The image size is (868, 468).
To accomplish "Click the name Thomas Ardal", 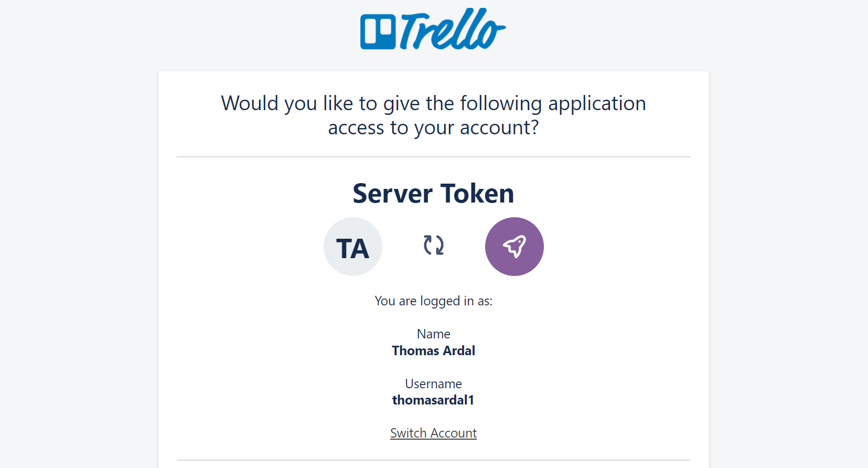I will 433,350.
